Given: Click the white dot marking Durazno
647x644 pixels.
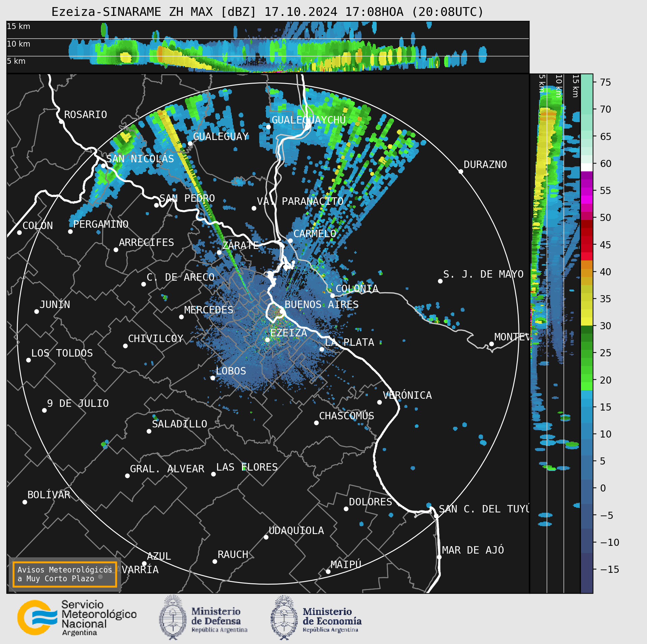Looking at the screenshot, I should [461, 172].
